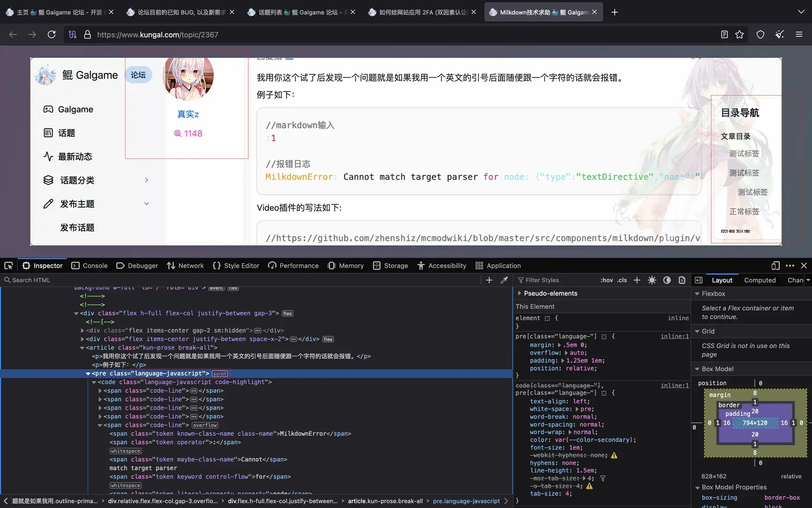Viewport: 812px width, 508px height.
Task: Open the Accessibility tab
Action: click(x=442, y=266)
